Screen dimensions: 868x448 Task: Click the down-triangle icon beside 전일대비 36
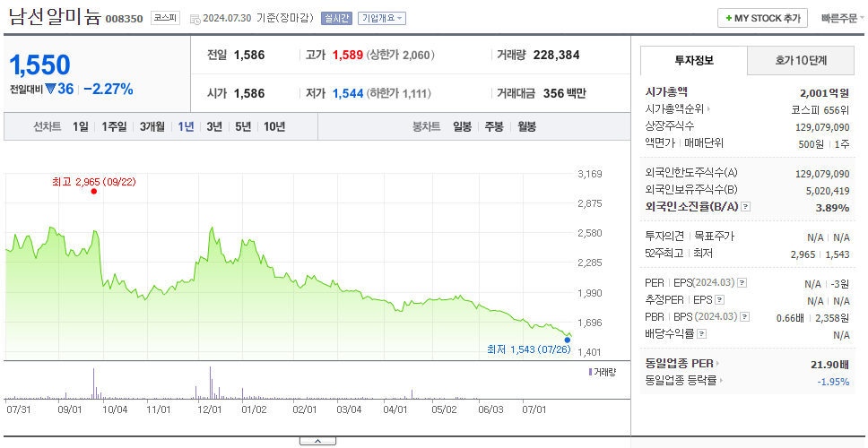click(x=50, y=89)
